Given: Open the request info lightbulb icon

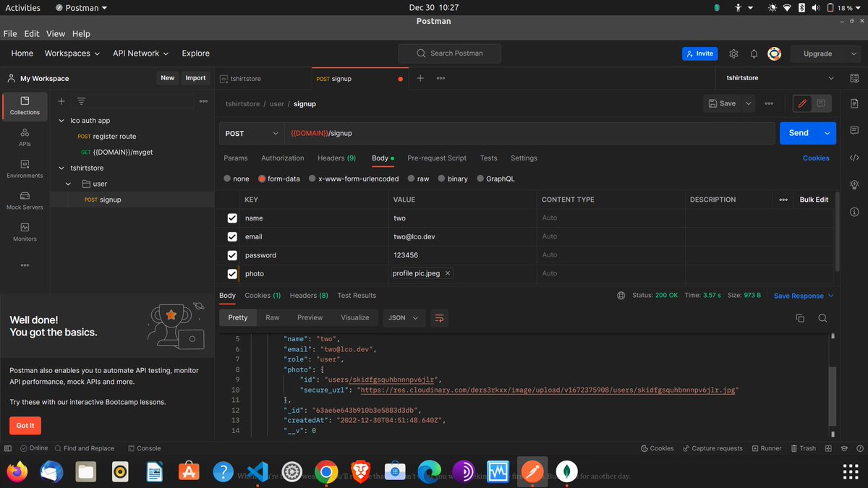Looking at the screenshot, I should (854, 184).
